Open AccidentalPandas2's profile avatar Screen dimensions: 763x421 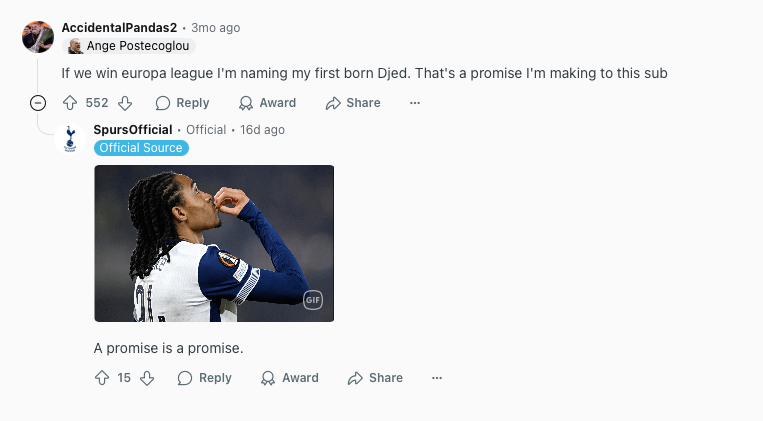[x=38, y=37]
